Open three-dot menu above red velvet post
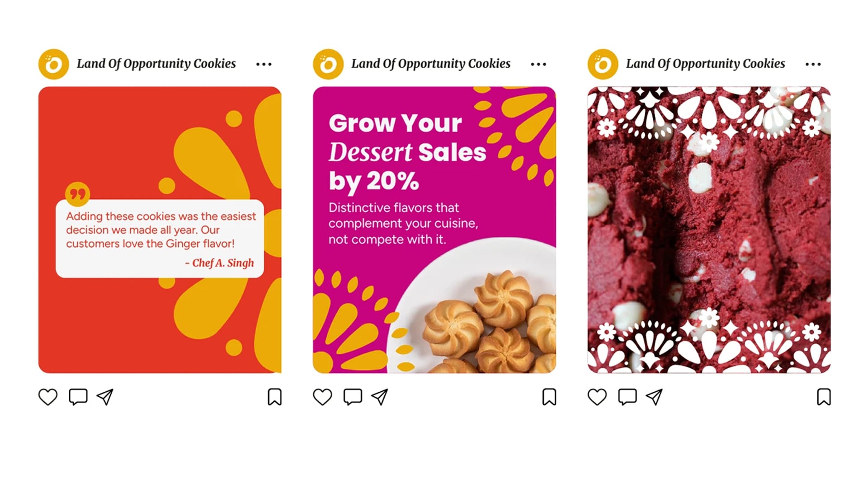 pos(813,64)
